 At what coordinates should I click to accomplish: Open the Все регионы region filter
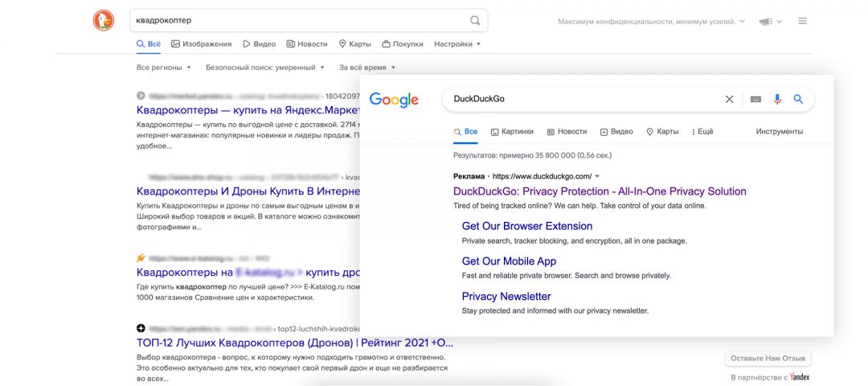pos(163,68)
